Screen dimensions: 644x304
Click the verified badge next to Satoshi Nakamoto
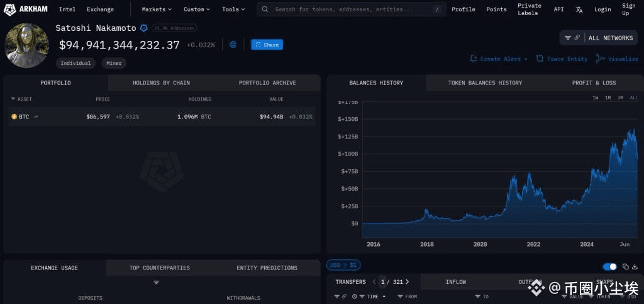click(144, 28)
